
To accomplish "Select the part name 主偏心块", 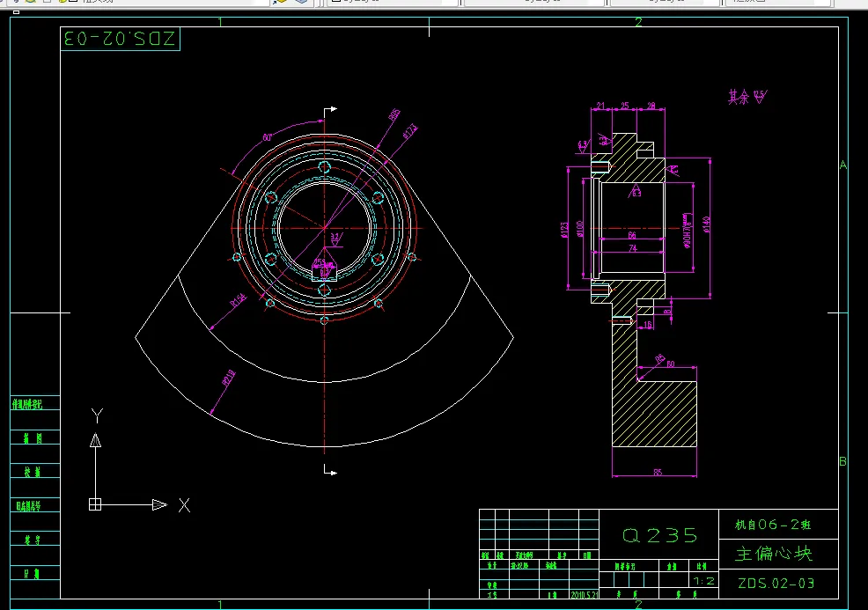I will coord(773,554).
